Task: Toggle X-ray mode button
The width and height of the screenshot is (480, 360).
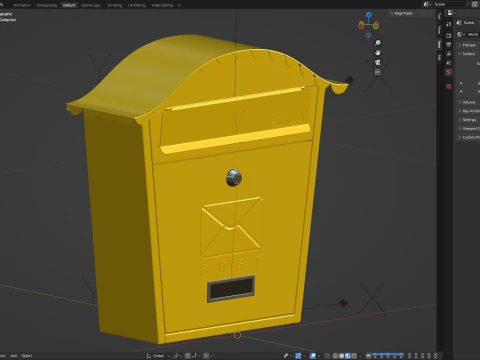Action: pyautogui.click(x=327, y=356)
